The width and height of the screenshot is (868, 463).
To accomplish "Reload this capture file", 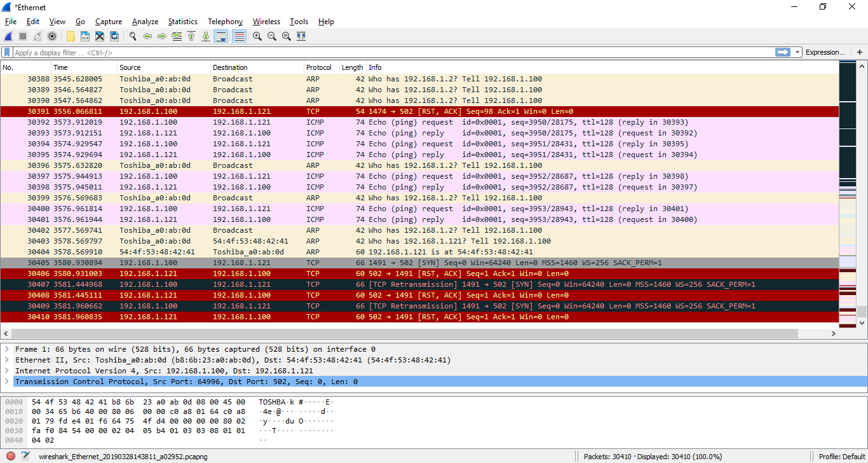I will [114, 36].
